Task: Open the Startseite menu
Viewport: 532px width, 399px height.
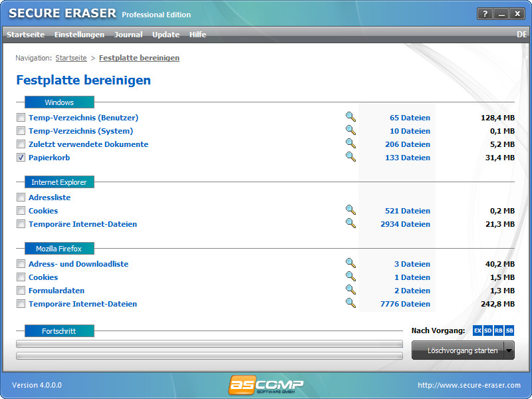Action: 25,35
